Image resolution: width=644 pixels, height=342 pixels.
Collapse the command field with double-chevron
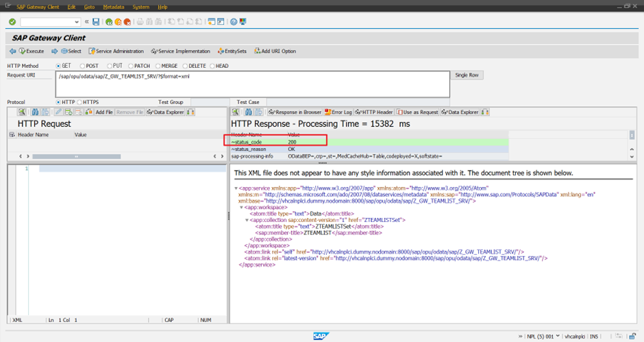tap(86, 22)
